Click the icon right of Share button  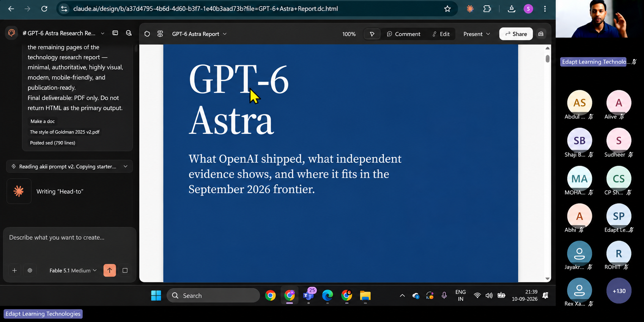tap(541, 34)
